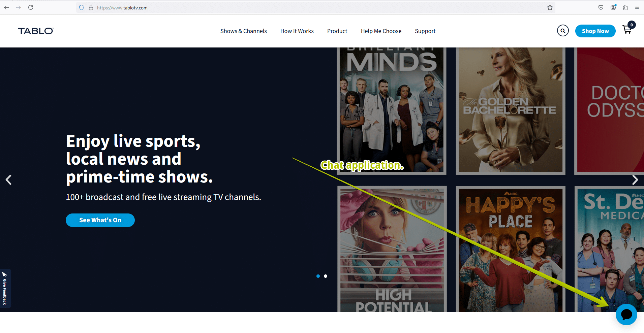
Task: Open the site search icon
Action: [x=563, y=31]
